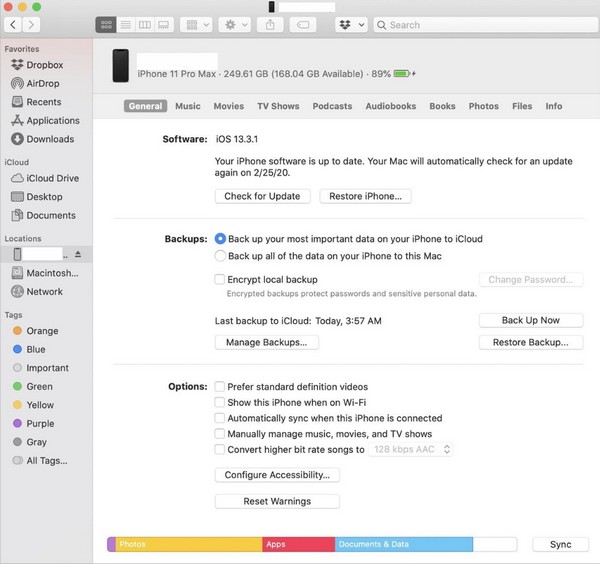Select back up to this Mac option

click(220, 256)
